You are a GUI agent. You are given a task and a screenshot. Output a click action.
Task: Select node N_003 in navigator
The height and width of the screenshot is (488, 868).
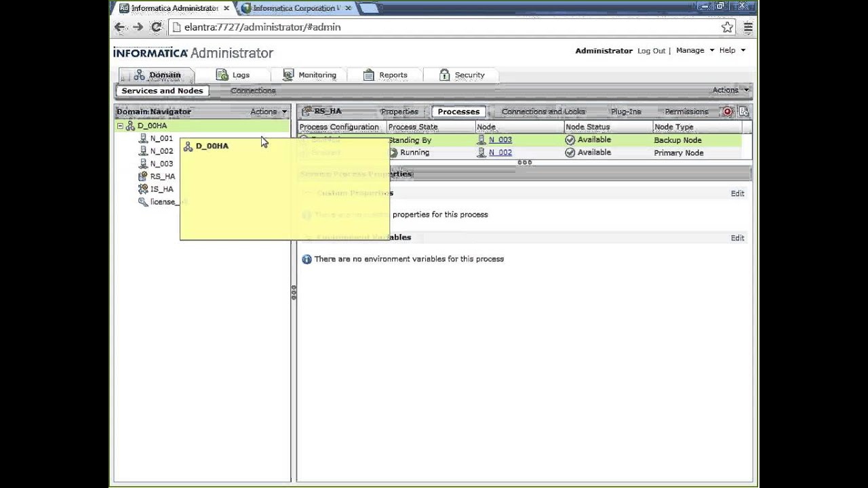(x=161, y=164)
